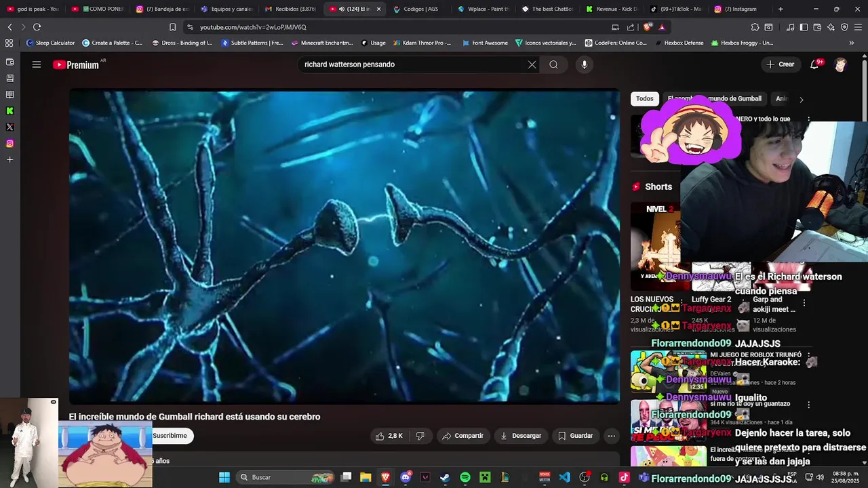Screen dimensions: 868x488
Task: Open the Brave Wallet icon
Action: click(817, 27)
